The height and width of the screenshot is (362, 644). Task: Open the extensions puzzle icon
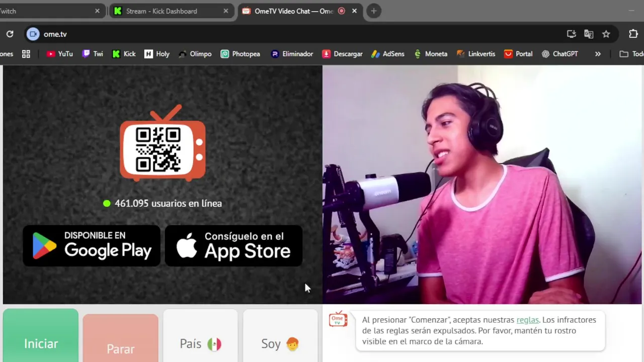633,34
